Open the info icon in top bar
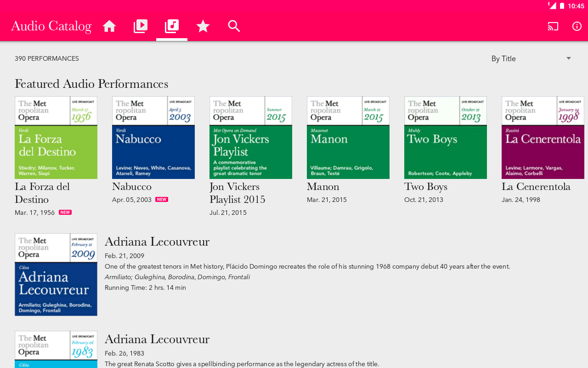Viewport: 588px width, 368px height. click(x=577, y=26)
